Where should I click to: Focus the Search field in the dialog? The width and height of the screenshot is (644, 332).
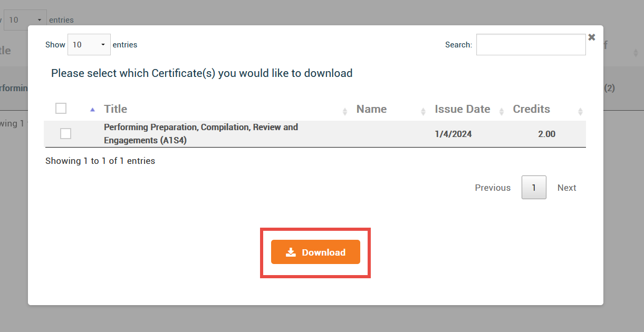click(x=531, y=45)
